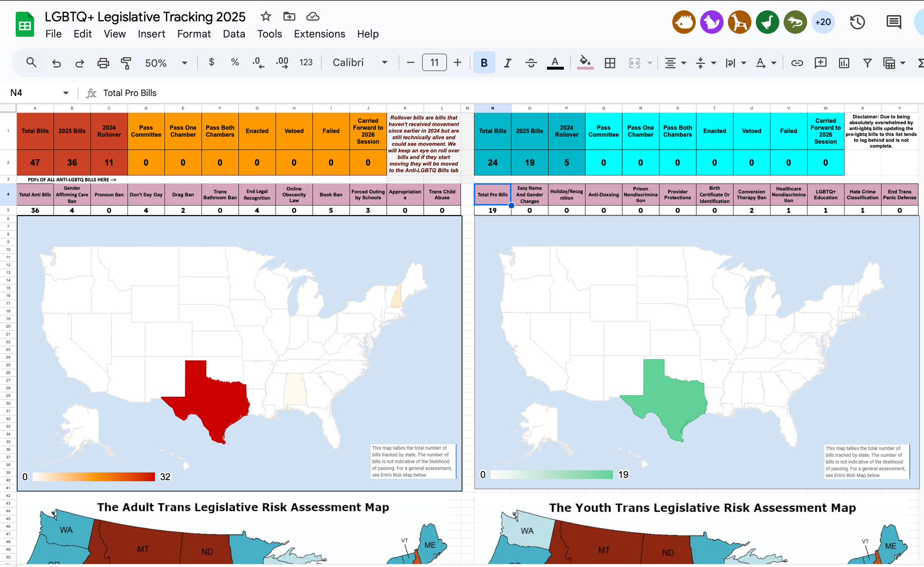Format selection as currency

coord(211,62)
